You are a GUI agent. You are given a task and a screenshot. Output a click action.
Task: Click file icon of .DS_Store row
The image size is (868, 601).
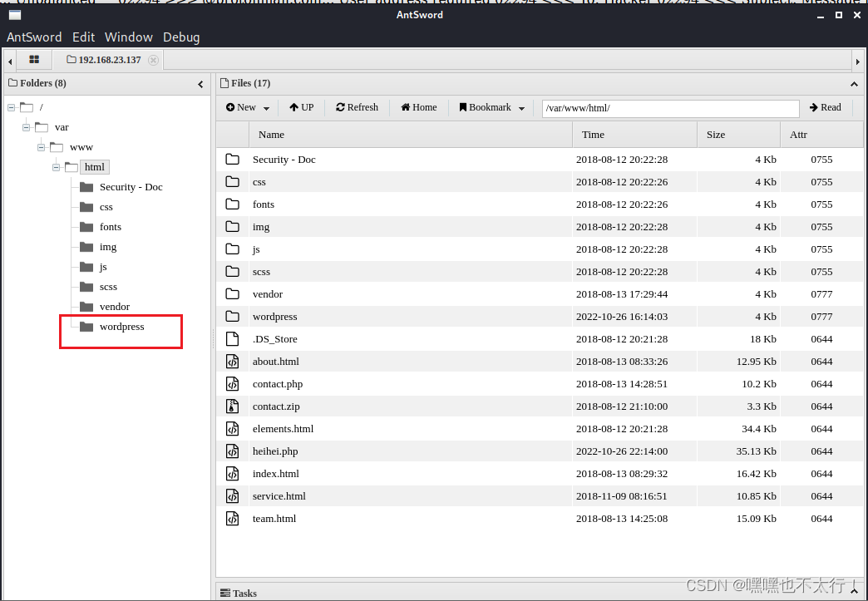click(x=233, y=338)
